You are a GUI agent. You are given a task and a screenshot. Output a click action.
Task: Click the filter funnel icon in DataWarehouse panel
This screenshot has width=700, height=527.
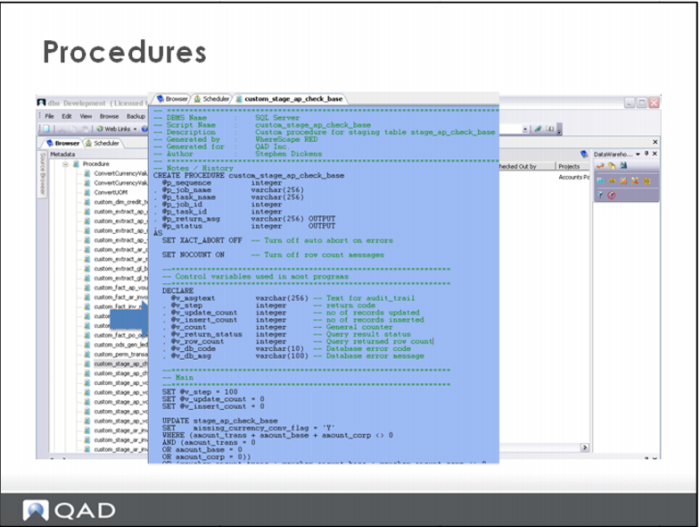click(x=600, y=195)
